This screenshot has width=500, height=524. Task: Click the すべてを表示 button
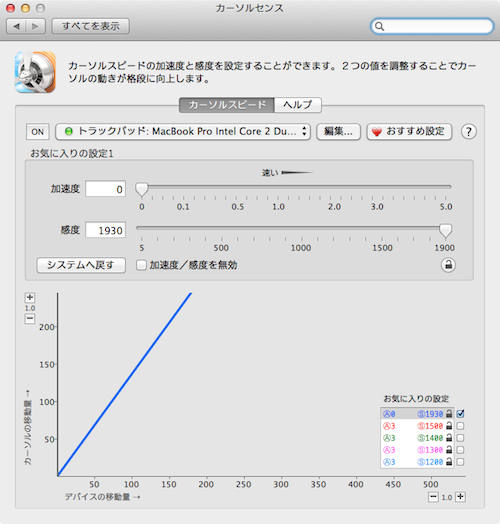pos(91,26)
